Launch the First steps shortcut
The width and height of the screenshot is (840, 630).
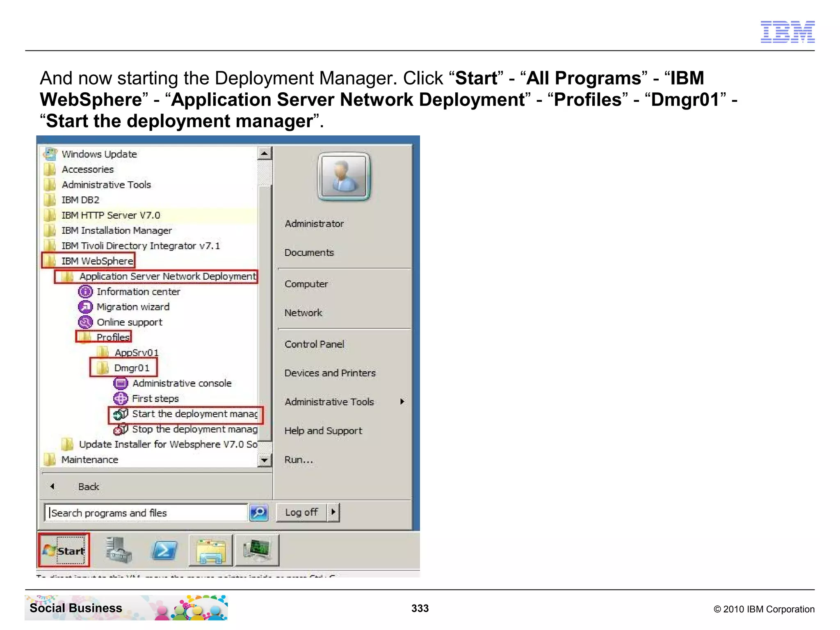[x=146, y=399]
